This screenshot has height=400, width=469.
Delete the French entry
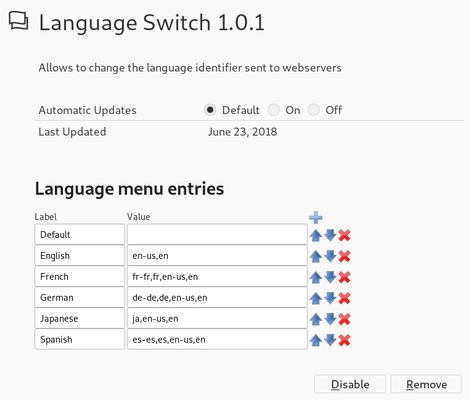(344, 277)
